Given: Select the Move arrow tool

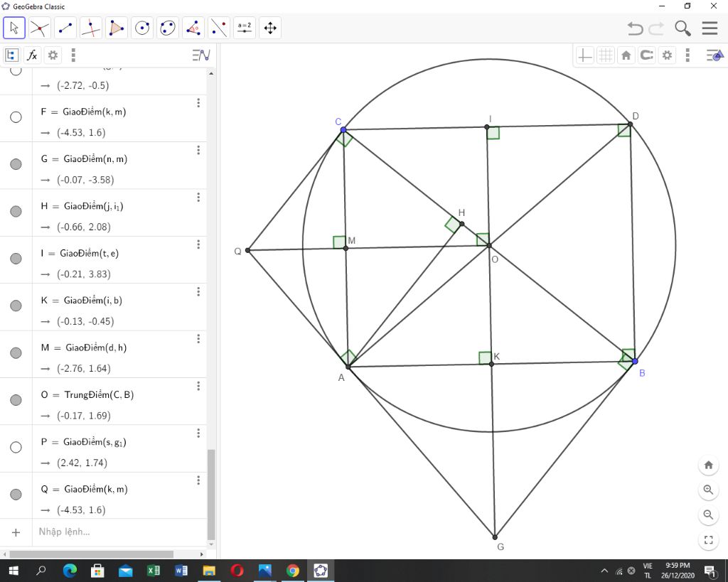Looking at the screenshot, I should click(14, 28).
